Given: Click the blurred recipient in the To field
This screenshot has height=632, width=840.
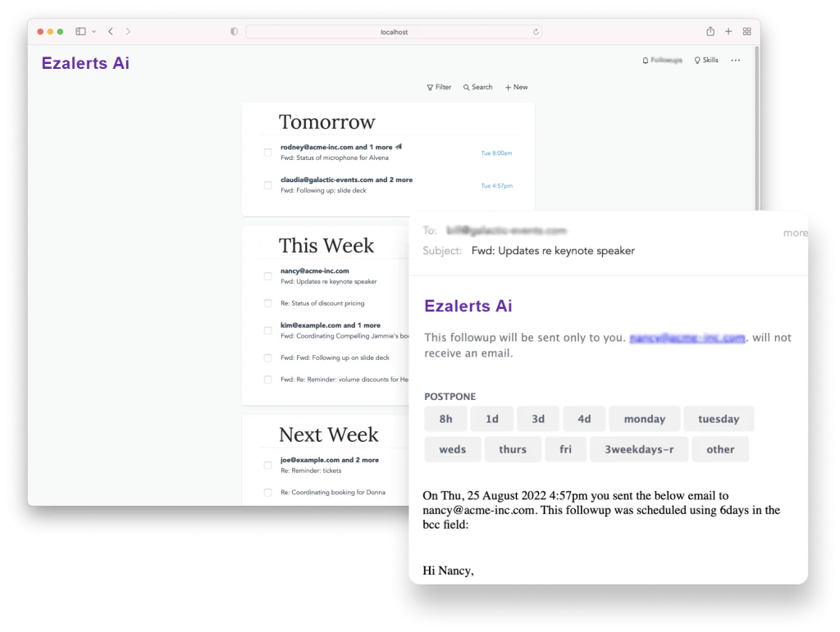Looking at the screenshot, I should click(x=506, y=230).
